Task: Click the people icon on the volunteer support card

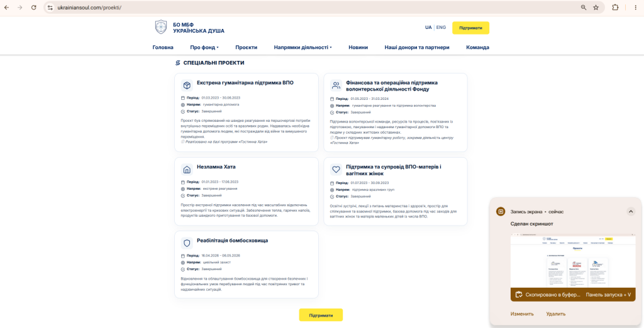Action: 336,85
